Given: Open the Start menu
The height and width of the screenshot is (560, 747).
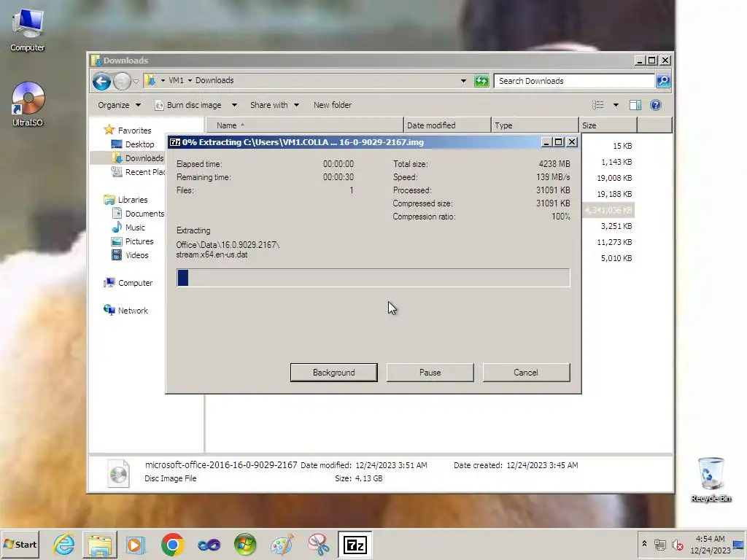Looking at the screenshot, I should (x=20, y=545).
